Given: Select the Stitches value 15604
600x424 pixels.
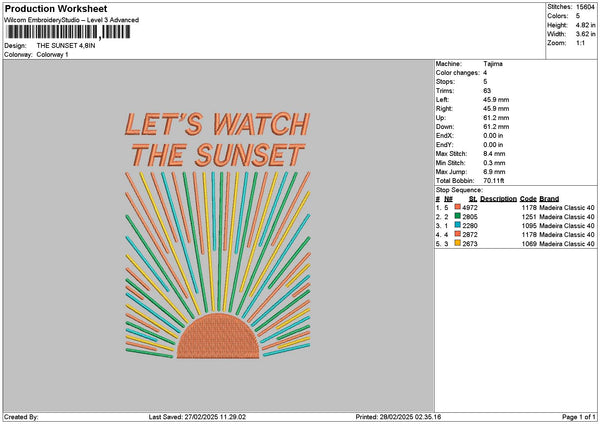Looking at the screenshot, I should (x=586, y=6).
